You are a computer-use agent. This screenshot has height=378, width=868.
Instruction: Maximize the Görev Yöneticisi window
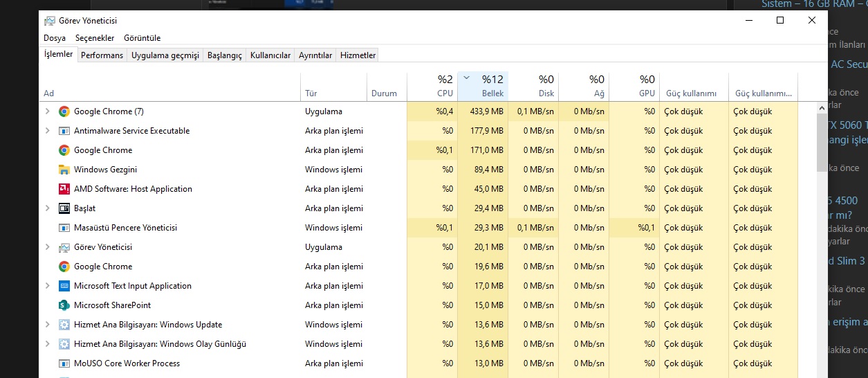[x=780, y=21]
